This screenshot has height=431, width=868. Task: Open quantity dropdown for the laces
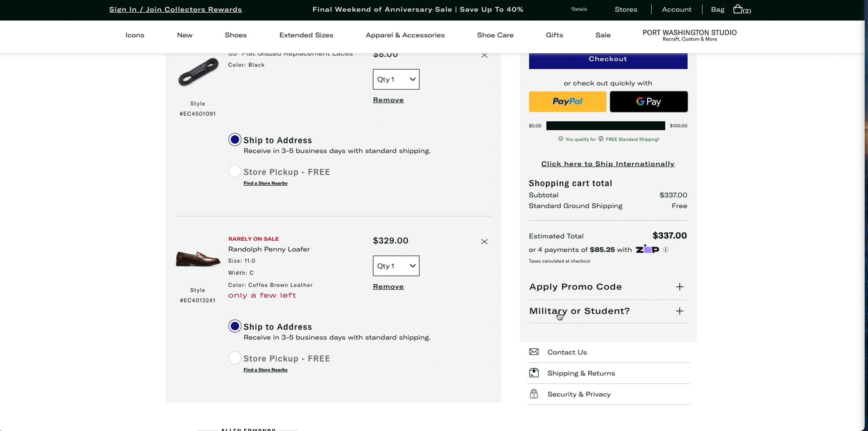point(396,79)
